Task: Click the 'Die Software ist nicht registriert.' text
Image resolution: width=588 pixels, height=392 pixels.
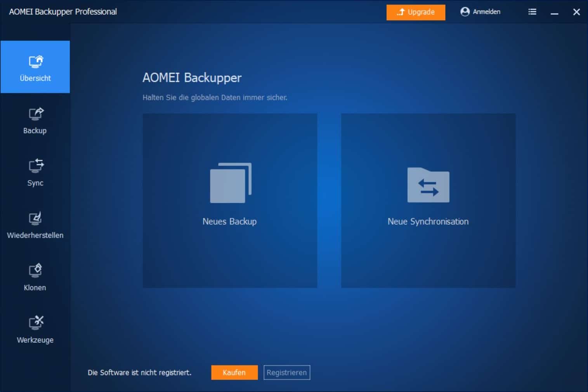Action: click(x=139, y=373)
